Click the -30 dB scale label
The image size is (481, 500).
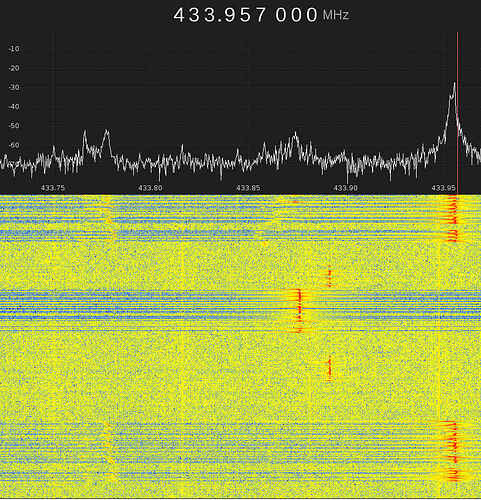(14, 87)
